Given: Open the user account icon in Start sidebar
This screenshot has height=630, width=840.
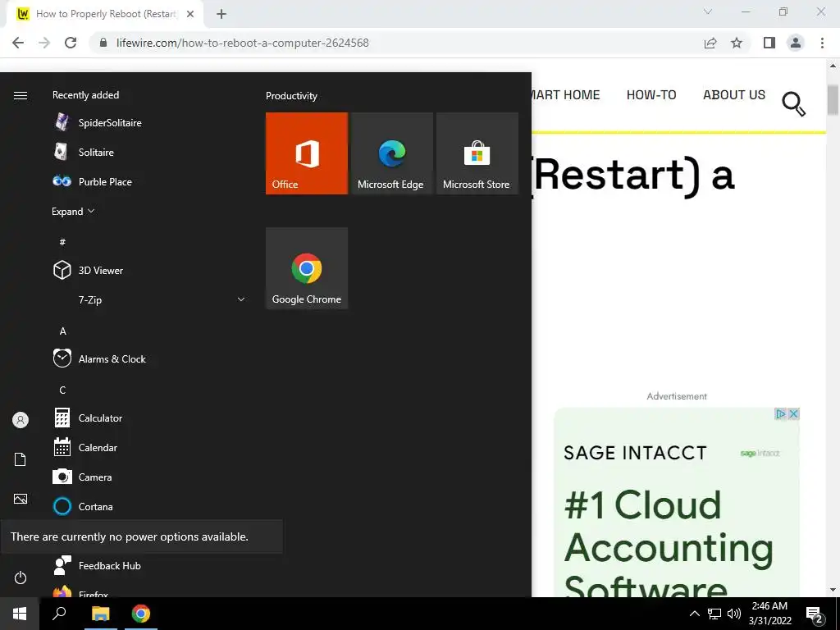Looking at the screenshot, I should point(21,420).
